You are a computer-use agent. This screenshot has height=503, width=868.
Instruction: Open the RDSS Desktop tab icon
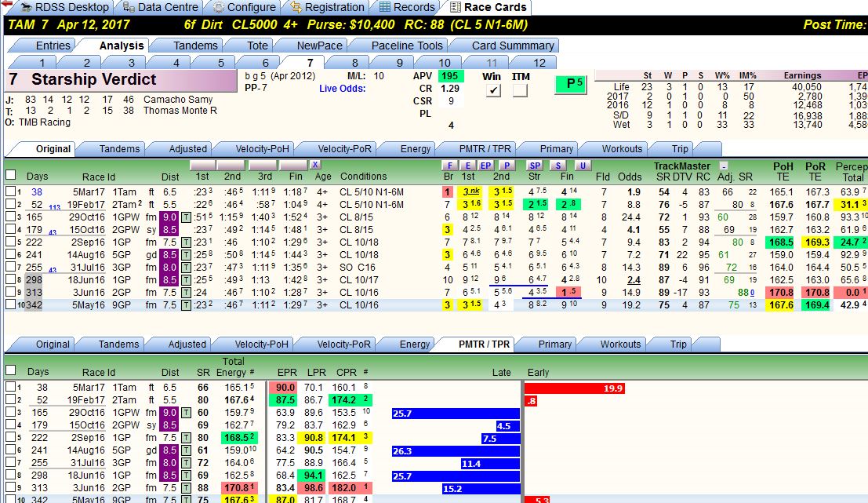25,7
